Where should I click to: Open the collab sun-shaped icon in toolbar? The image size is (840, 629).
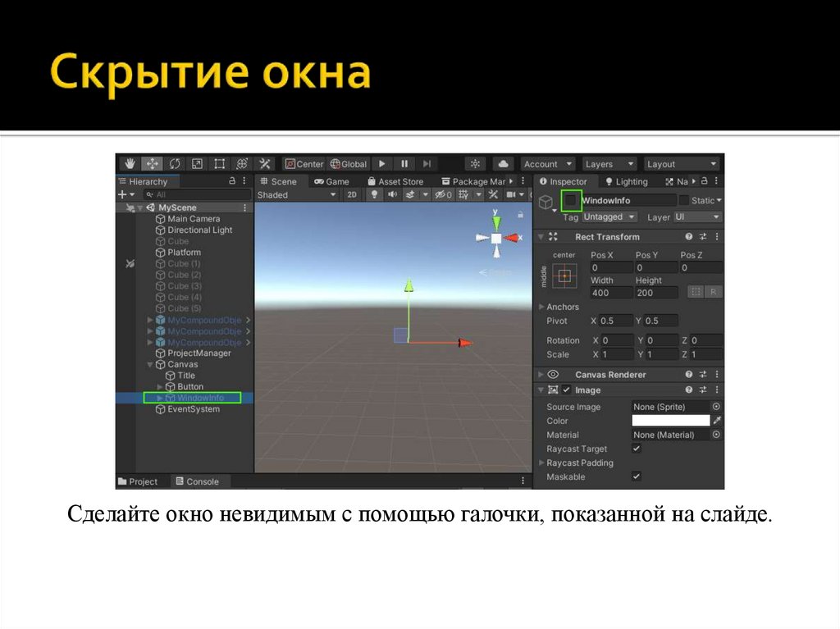[x=475, y=164]
